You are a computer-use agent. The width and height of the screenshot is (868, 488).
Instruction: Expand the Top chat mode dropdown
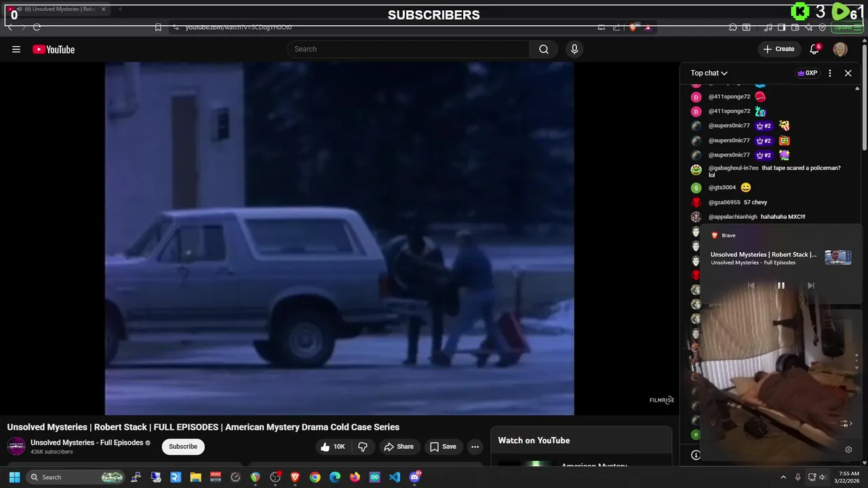point(709,73)
